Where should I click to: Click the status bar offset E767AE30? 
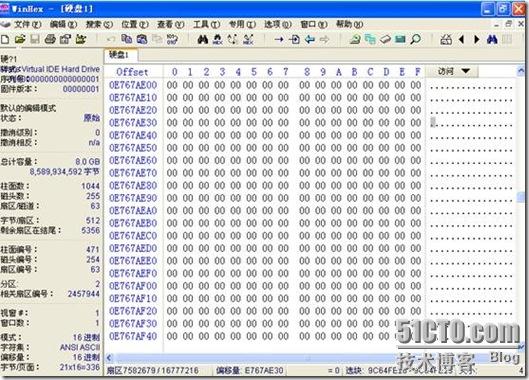click(x=250, y=371)
